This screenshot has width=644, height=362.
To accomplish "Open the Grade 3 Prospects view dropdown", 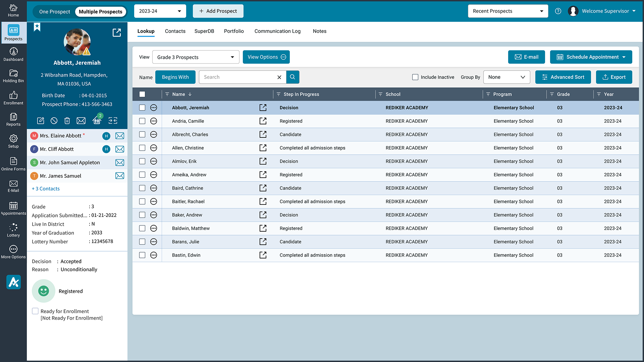I will pyautogui.click(x=196, y=57).
